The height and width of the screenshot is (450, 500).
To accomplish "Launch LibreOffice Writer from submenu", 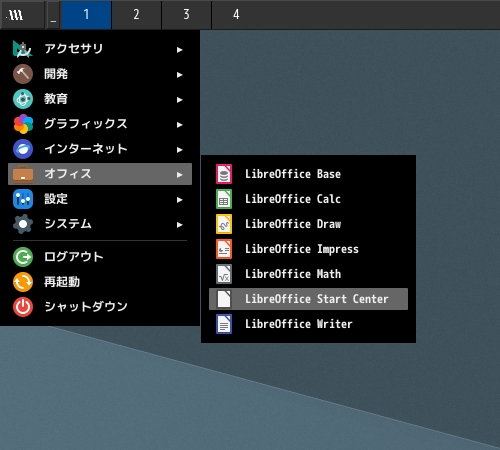I will coord(308,324).
